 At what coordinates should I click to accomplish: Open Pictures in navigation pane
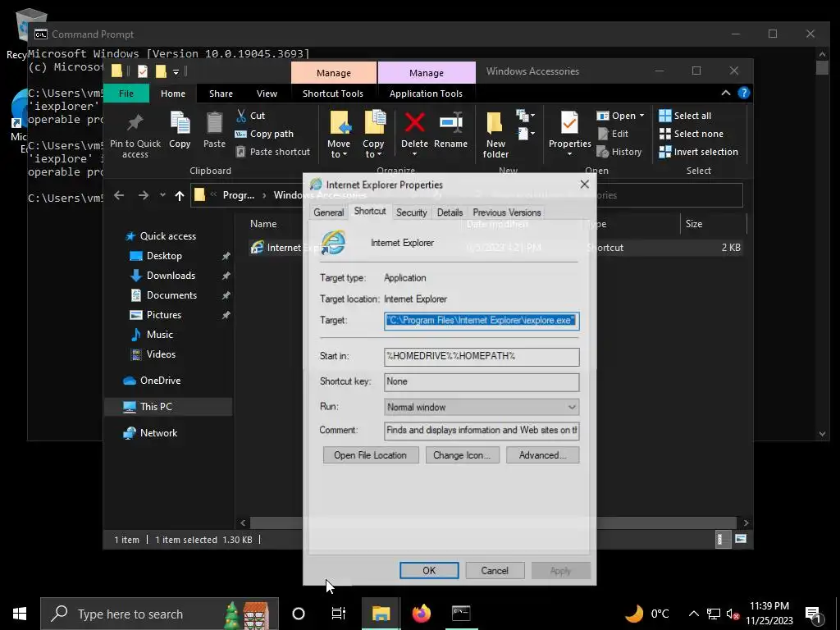[157, 315]
